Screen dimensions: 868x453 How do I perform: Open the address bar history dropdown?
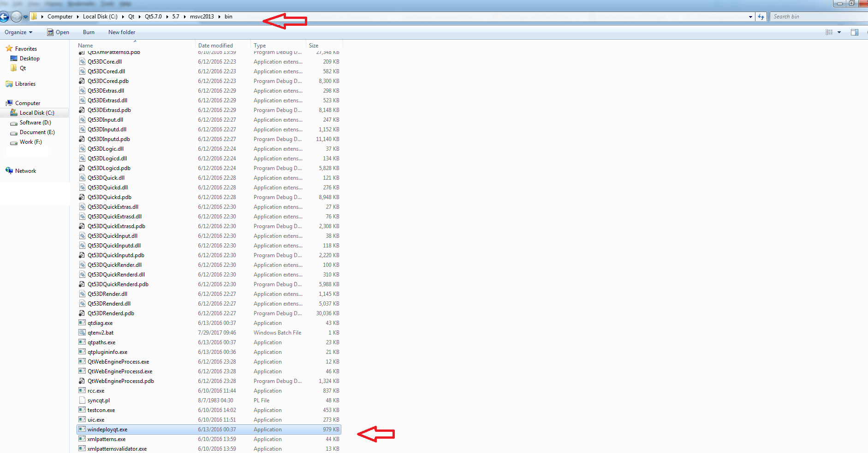[x=749, y=17]
